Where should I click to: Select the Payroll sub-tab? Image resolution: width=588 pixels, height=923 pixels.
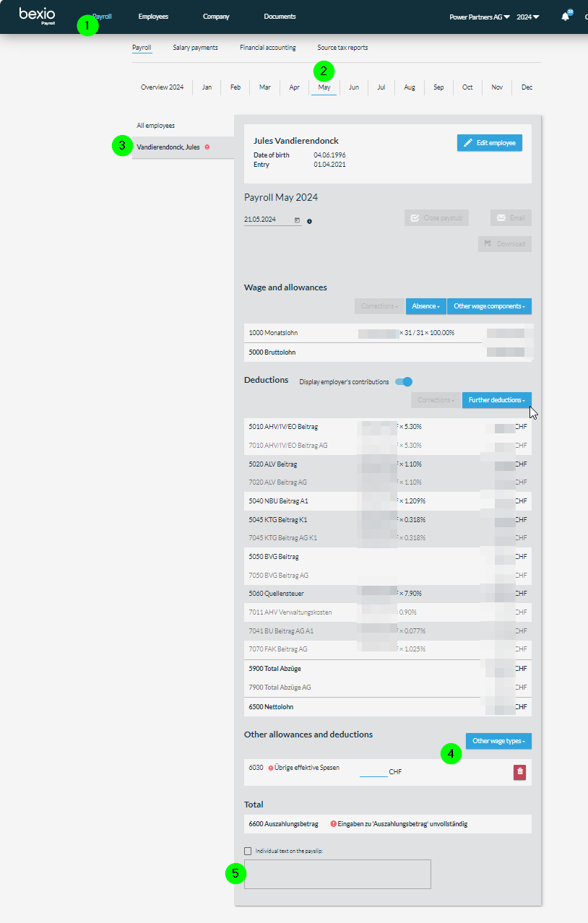[x=142, y=48]
